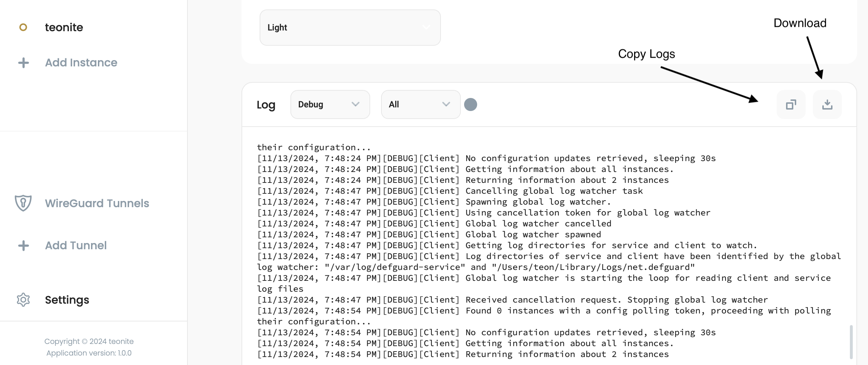Click the log panel scrollbar

coord(851,341)
